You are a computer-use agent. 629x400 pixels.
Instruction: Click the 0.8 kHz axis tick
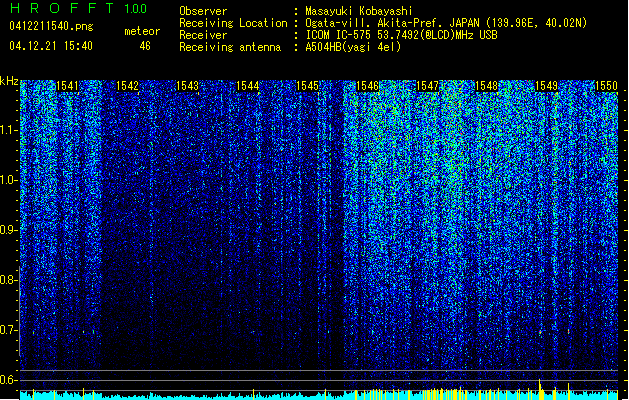[x=9, y=280]
